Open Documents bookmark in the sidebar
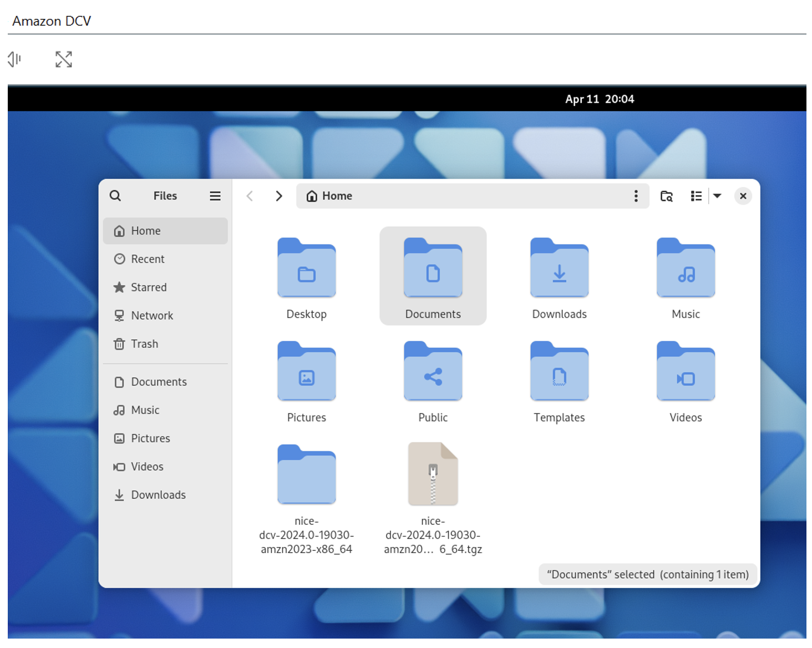The height and width of the screenshot is (648, 812). (165, 382)
